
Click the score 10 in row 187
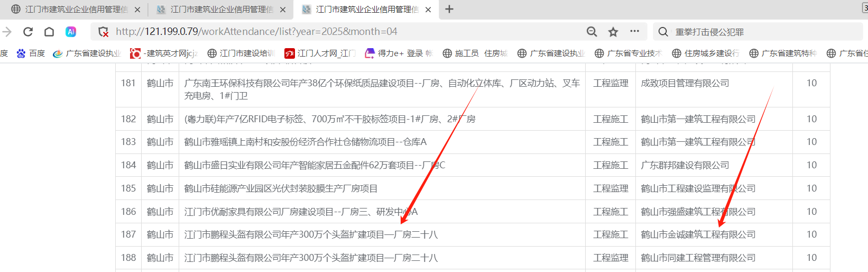tap(811, 234)
